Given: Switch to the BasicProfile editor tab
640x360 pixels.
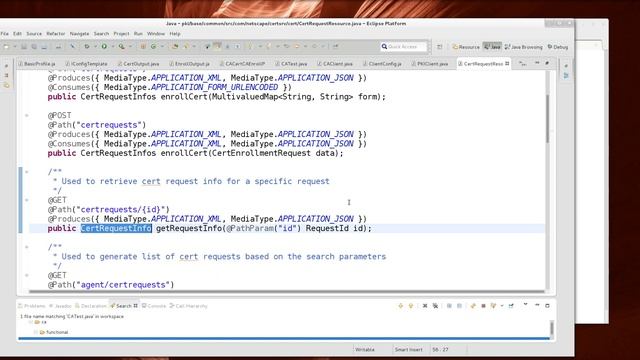Looking at the screenshot, I should pos(36,64).
